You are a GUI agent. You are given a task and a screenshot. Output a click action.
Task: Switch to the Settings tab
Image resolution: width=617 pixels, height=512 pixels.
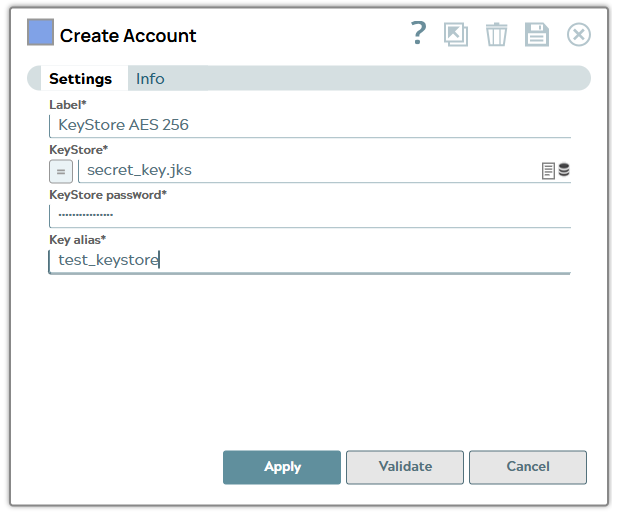click(x=81, y=79)
